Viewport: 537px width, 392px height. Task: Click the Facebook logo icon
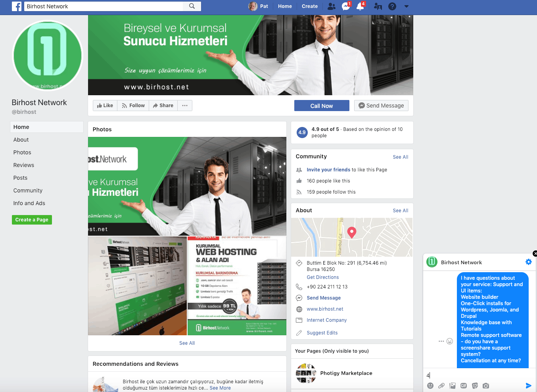pyautogui.click(x=17, y=6)
